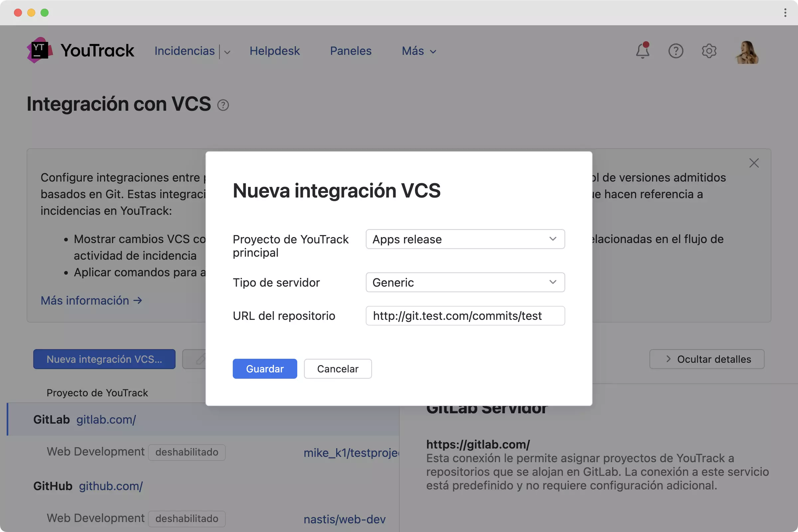Screen dimensions: 798x532
Task: Click the user profile avatar
Action: (x=747, y=52)
